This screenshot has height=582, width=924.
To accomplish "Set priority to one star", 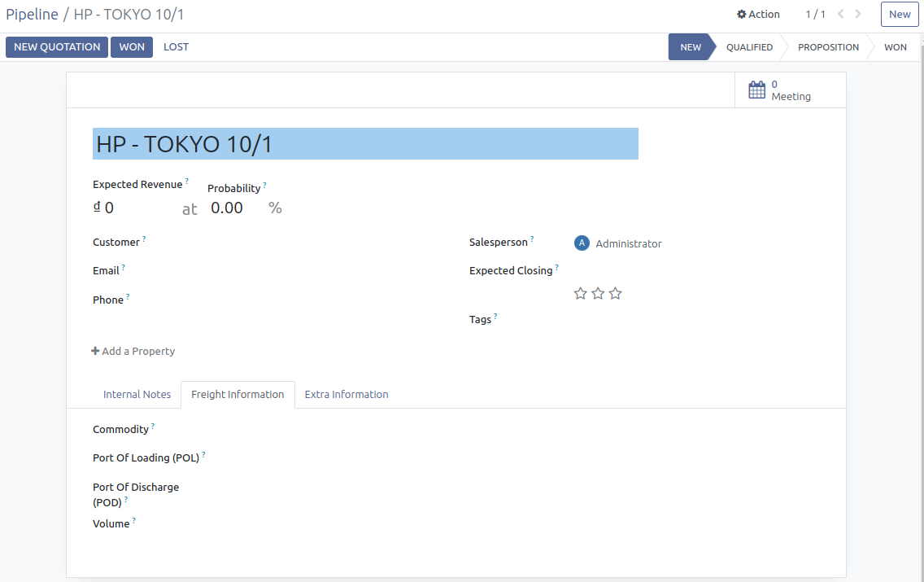I will [x=580, y=293].
